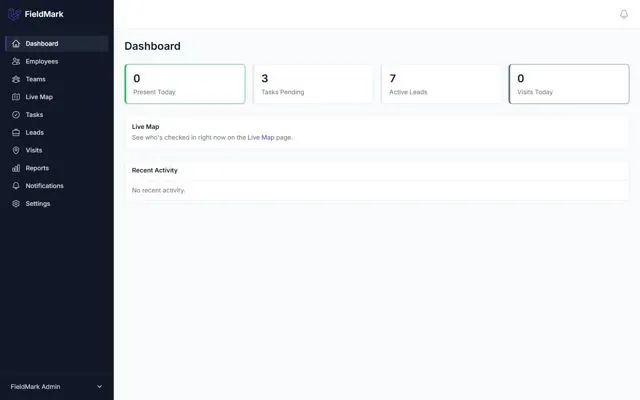The image size is (640, 400).
Task: Open the Tasks Pending stat card
Action: click(313, 84)
